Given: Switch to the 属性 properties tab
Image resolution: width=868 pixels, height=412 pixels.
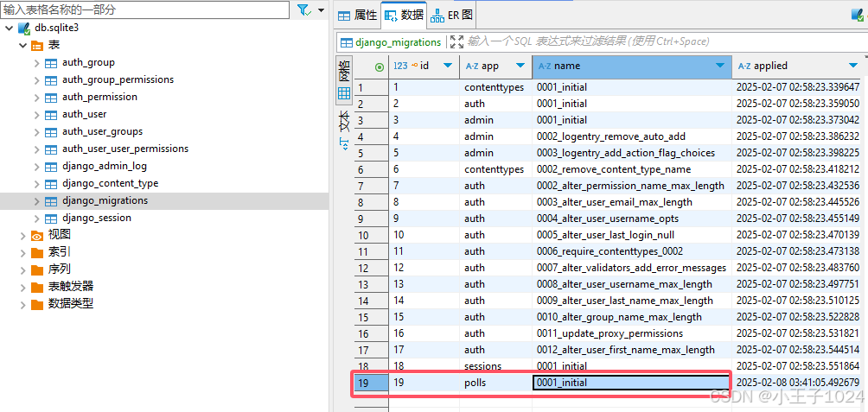Looking at the screenshot, I should coord(357,16).
